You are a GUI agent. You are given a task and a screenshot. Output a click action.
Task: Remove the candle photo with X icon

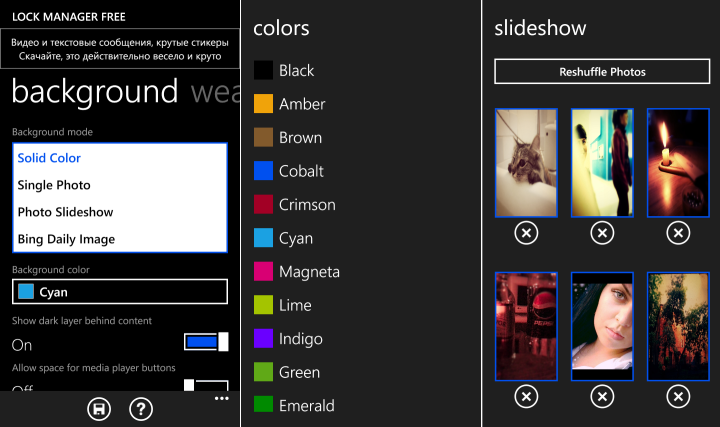point(678,233)
